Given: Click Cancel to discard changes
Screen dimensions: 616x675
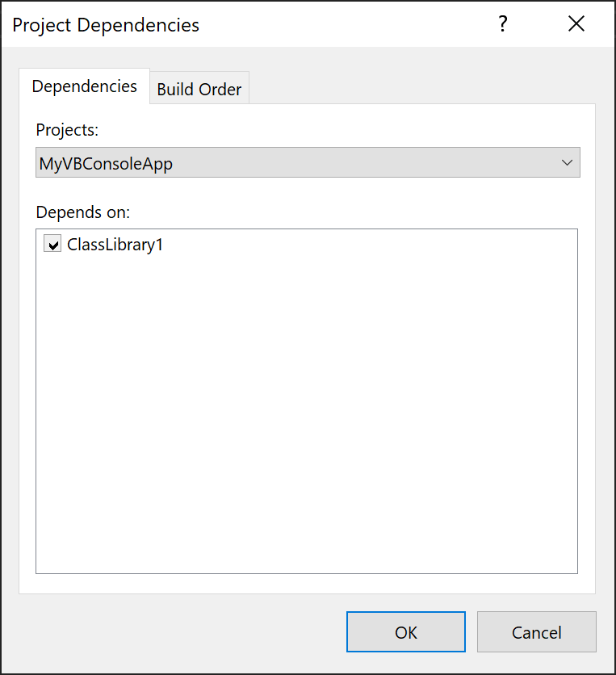Looking at the screenshot, I should point(536,632).
